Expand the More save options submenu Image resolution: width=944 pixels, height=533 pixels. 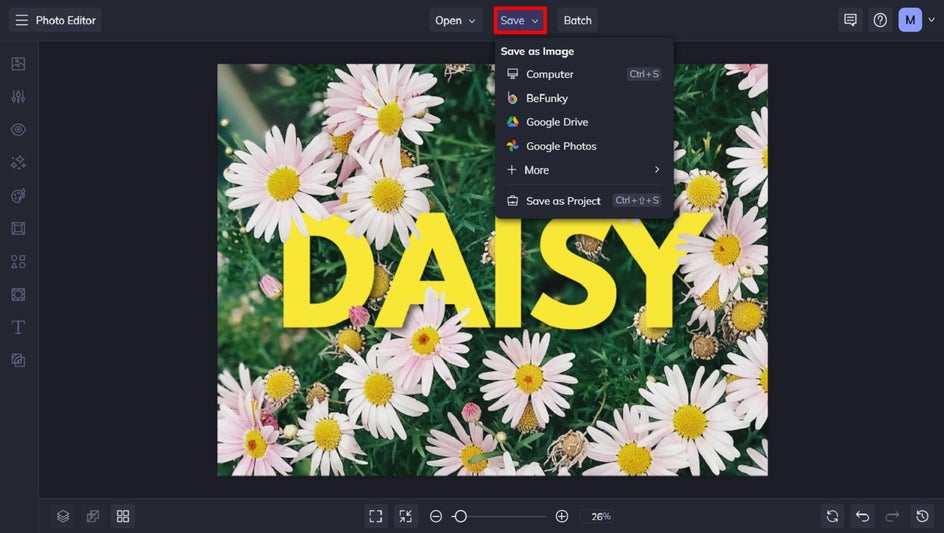pos(583,170)
